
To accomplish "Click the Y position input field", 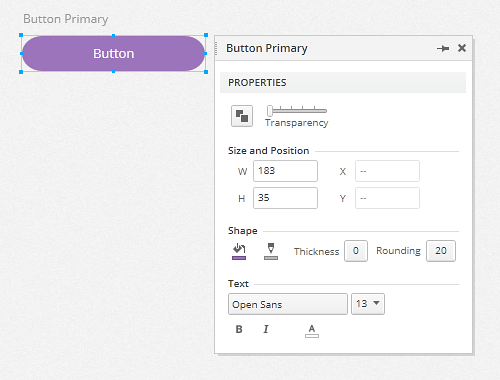I will click(x=387, y=198).
